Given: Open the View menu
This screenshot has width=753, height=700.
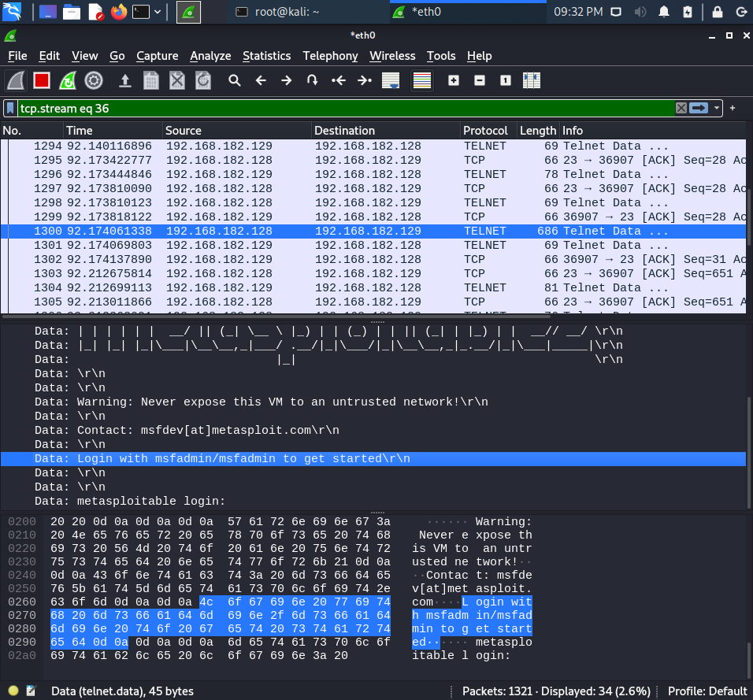Looking at the screenshot, I should [85, 56].
